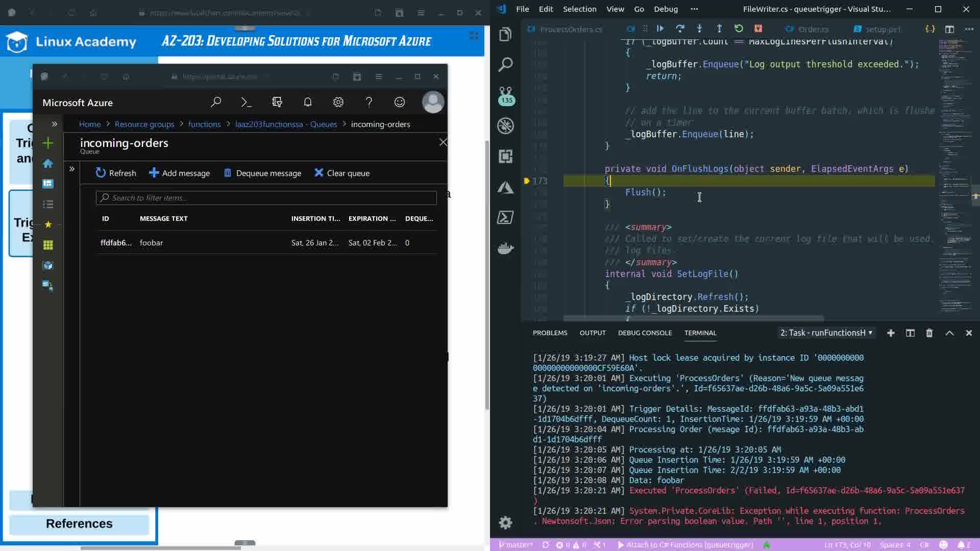This screenshot has width=980, height=551.
Task: Expand the VS Code menu bar overflow
Action: pos(694,9)
